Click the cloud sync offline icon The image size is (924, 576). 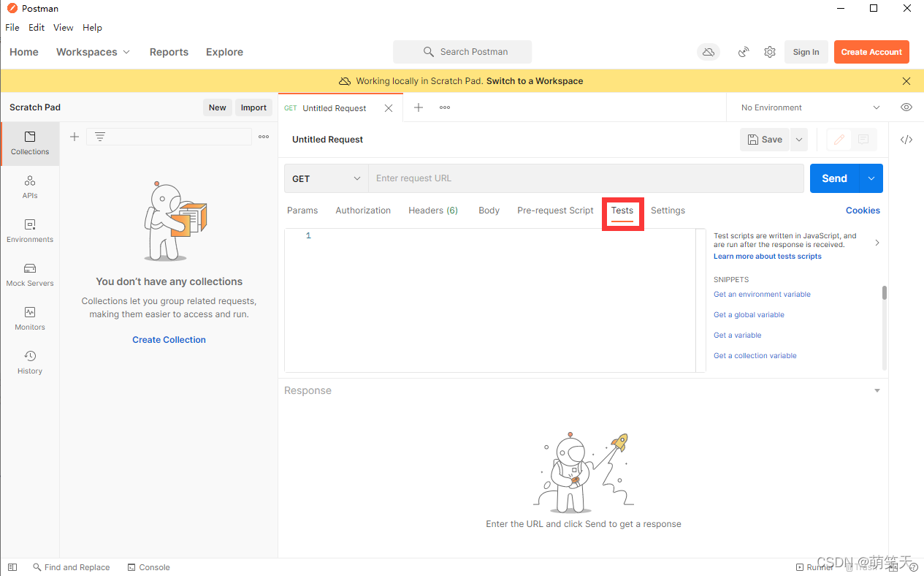click(x=708, y=52)
